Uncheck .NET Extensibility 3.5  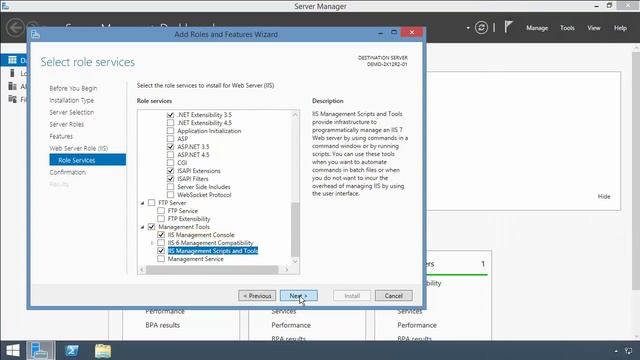(170, 115)
